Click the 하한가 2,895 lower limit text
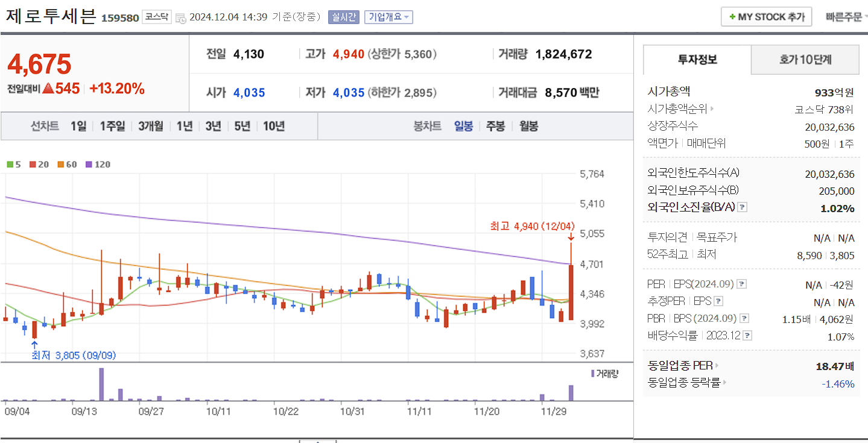868x443 pixels. (402, 93)
